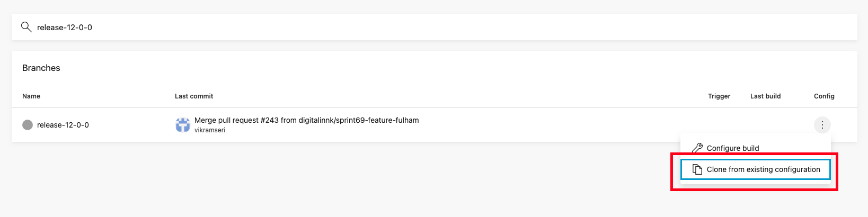
Task: Open the release-12-0-0 branch in the table
Action: point(63,125)
